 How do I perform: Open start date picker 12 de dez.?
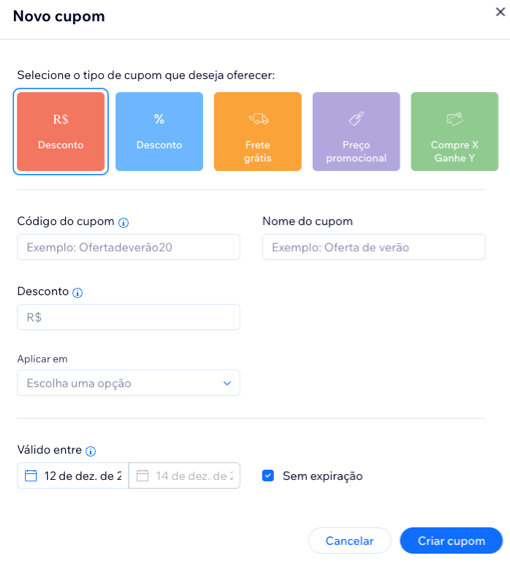click(x=73, y=476)
